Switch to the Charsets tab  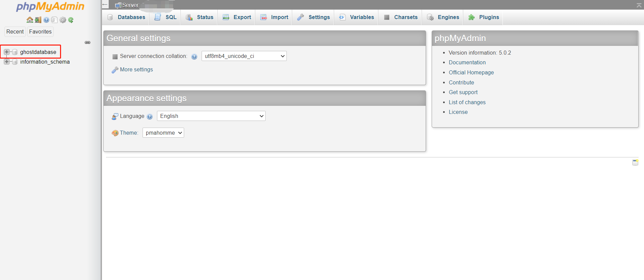[x=400, y=17]
